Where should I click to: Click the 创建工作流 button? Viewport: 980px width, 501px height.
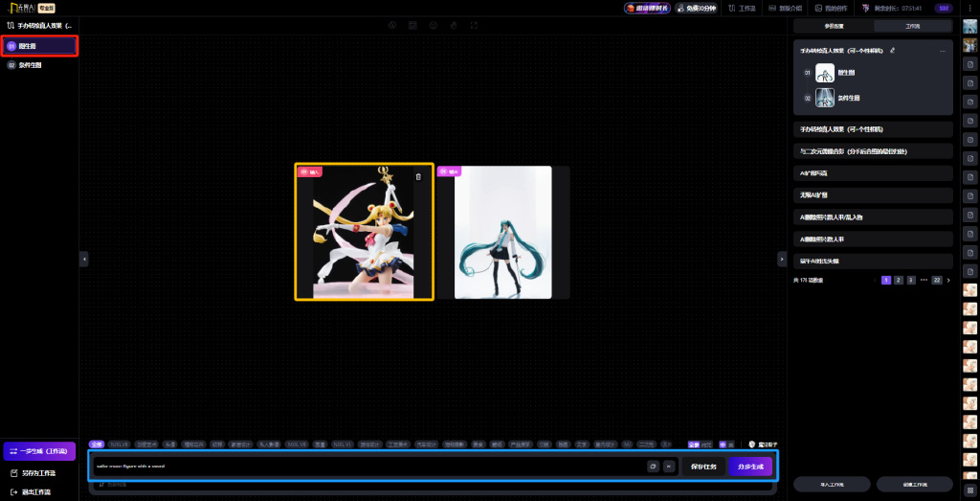click(914, 485)
